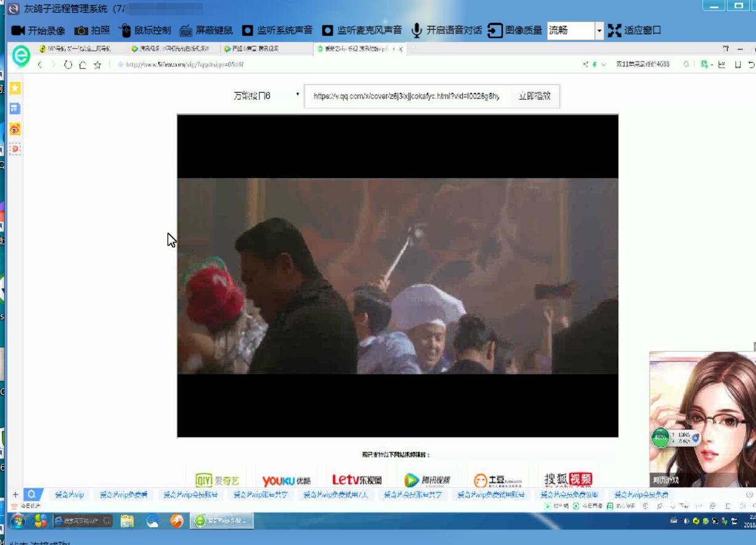Open the Letv 乐视网 logo link
756x545 pixels.
[357, 480]
